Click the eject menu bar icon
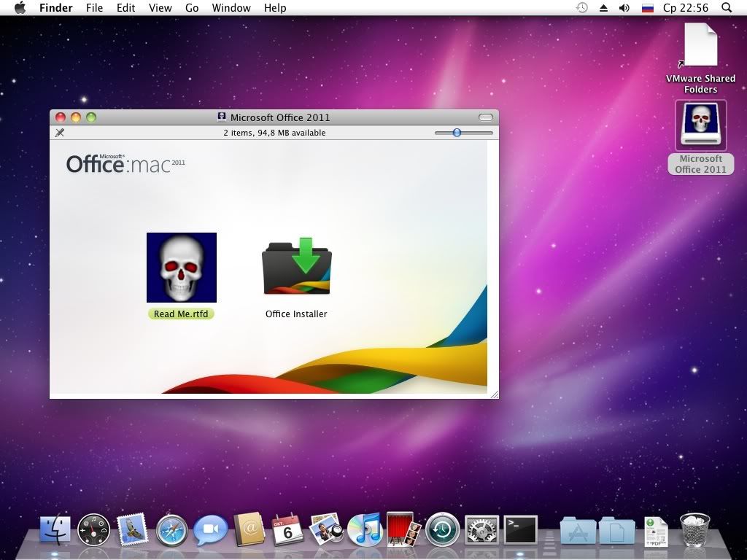Viewport: 747px width, 560px height. click(x=603, y=7)
